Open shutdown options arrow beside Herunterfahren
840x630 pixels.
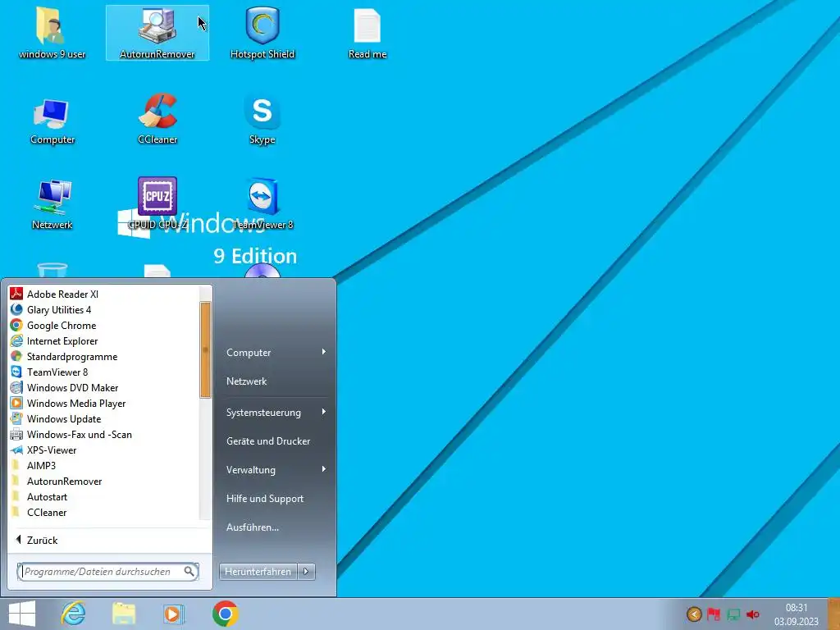click(306, 572)
